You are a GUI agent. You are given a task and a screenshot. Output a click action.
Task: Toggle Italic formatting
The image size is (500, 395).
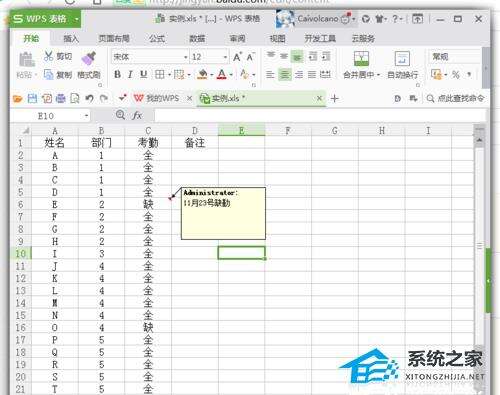point(130,74)
